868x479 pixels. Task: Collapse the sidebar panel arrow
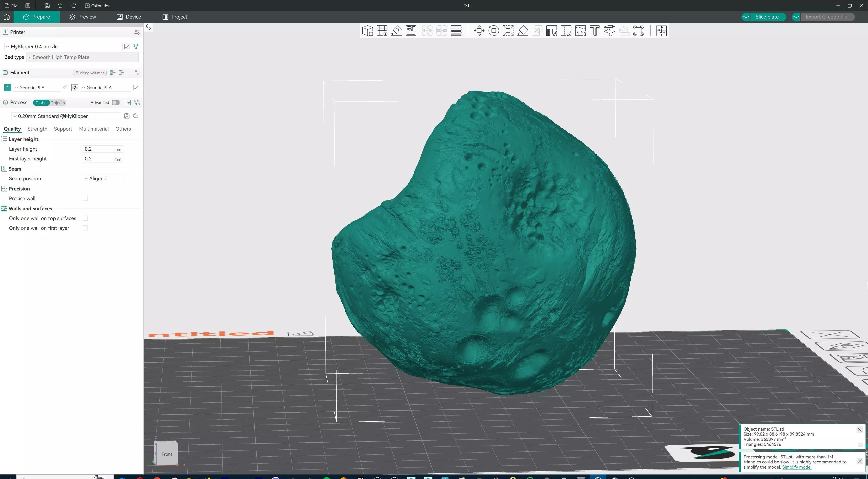click(148, 27)
